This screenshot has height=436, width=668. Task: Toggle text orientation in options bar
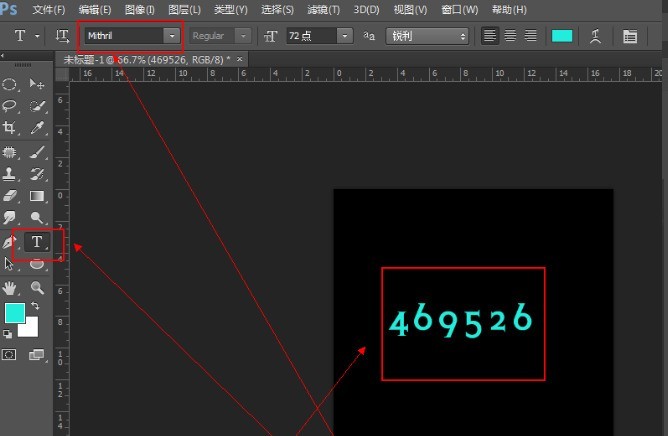[x=62, y=36]
